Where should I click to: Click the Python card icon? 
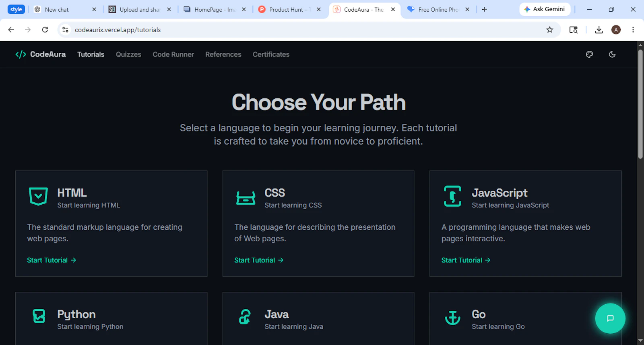coord(39,316)
